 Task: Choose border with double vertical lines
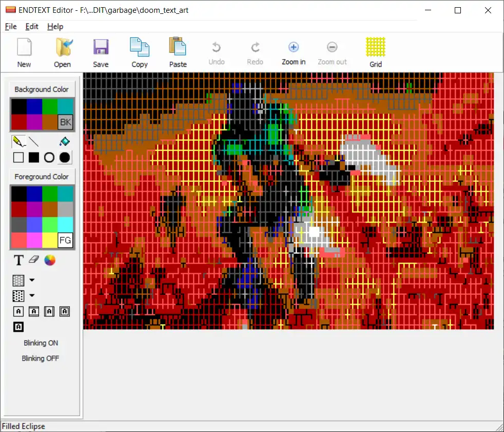(x=49, y=311)
